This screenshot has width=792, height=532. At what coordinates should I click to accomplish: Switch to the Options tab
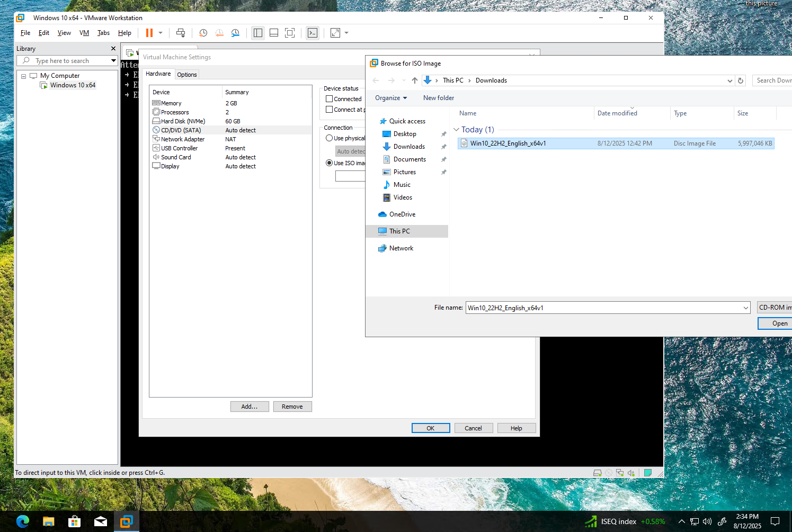coord(187,75)
